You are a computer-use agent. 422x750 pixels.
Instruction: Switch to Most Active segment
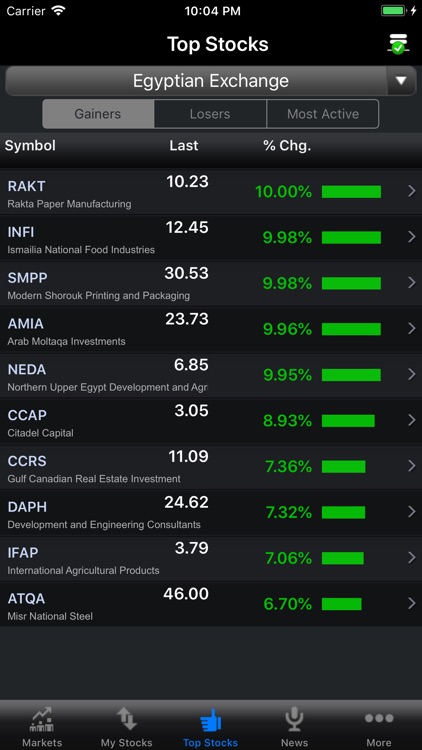(322, 114)
